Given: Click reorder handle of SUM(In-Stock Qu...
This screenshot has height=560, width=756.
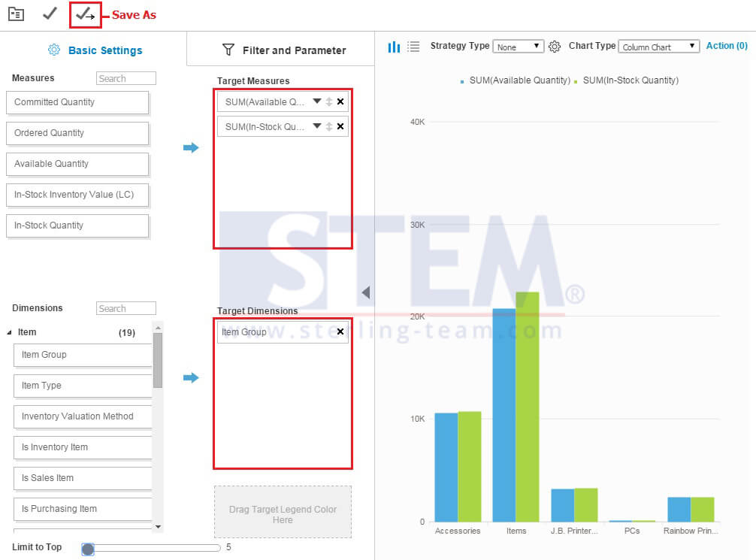Looking at the screenshot, I should point(329,126).
